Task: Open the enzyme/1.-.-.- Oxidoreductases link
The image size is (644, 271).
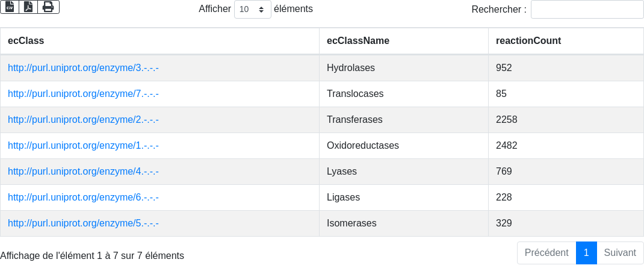Action: (83, 146)
